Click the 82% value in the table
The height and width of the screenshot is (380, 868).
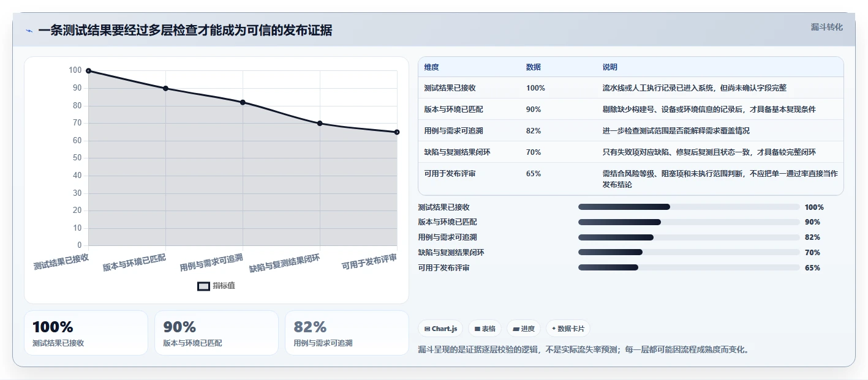click(x=534, y=130)
